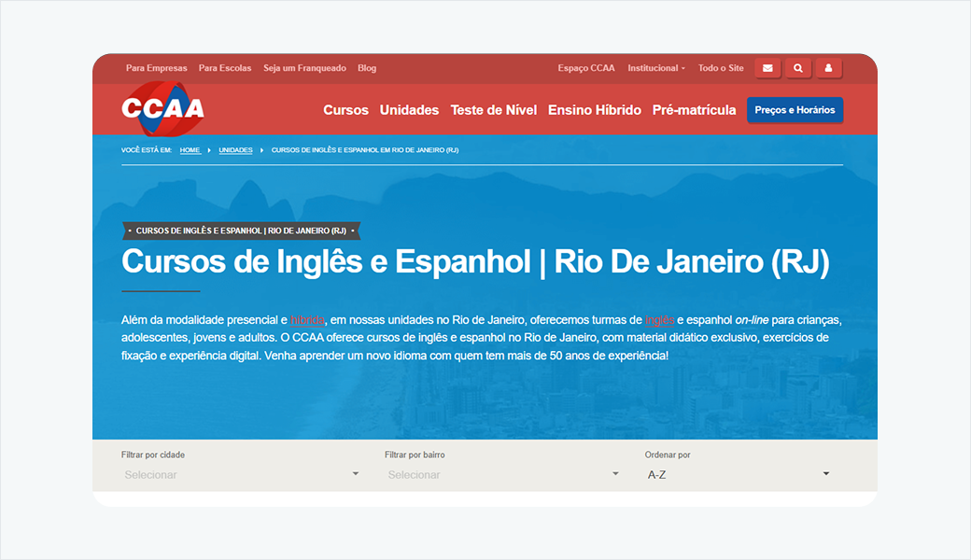Click the red híbrida link in paragraph
This screenshot has width=971, height=560.
click(x=307, y=320)
